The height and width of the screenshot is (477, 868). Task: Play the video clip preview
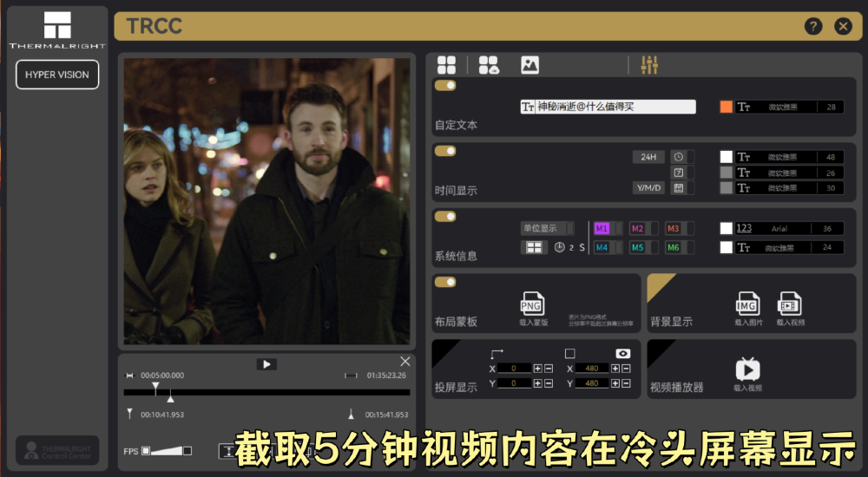click(x=266, y=364)
